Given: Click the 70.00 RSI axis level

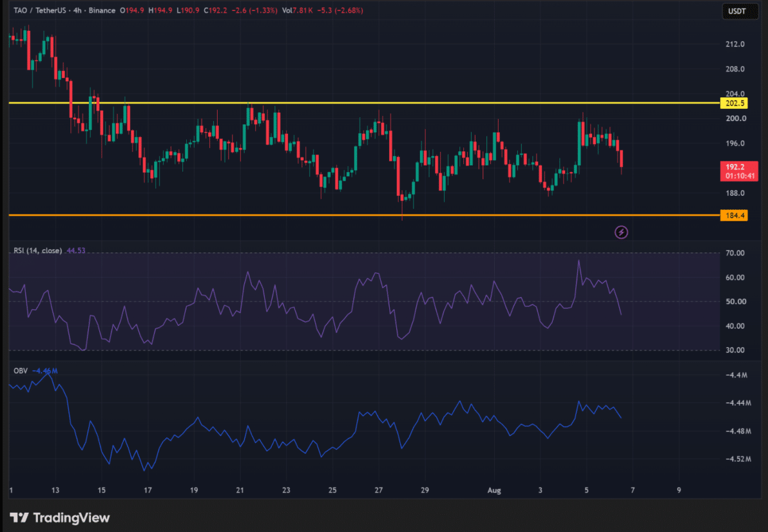Looking at the screenshot, I should pos(735,253).
